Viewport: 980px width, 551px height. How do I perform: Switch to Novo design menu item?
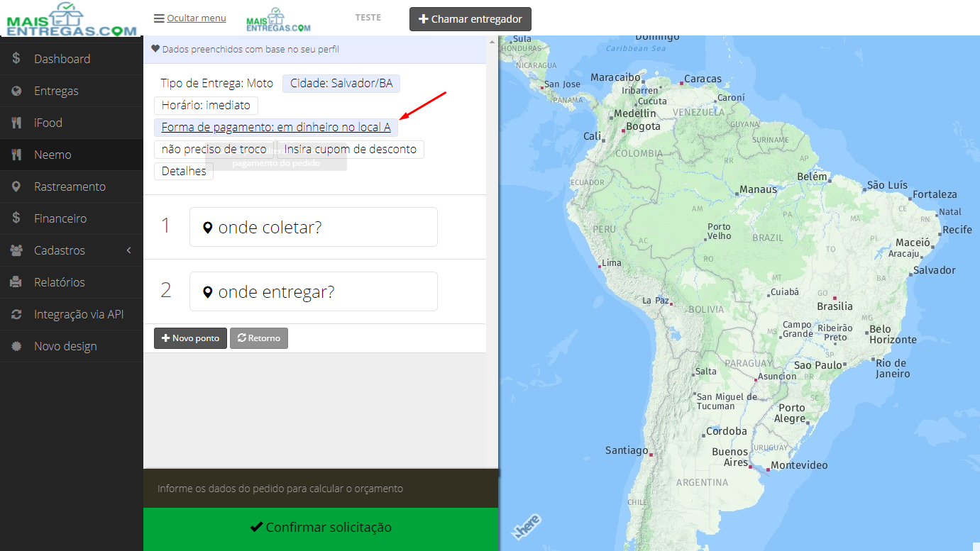pos(72,346)
